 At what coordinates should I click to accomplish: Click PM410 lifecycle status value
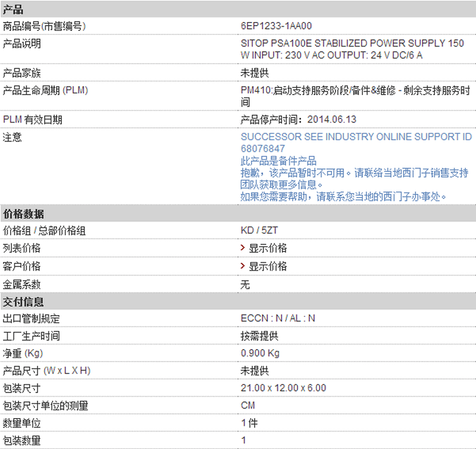[355, 96]
